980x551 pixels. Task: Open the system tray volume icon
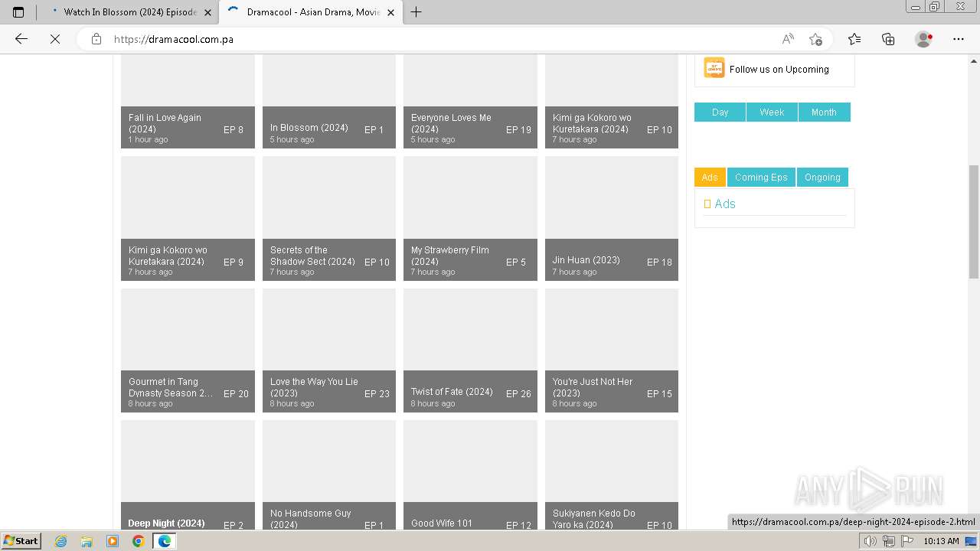click(x=871, y=541)
